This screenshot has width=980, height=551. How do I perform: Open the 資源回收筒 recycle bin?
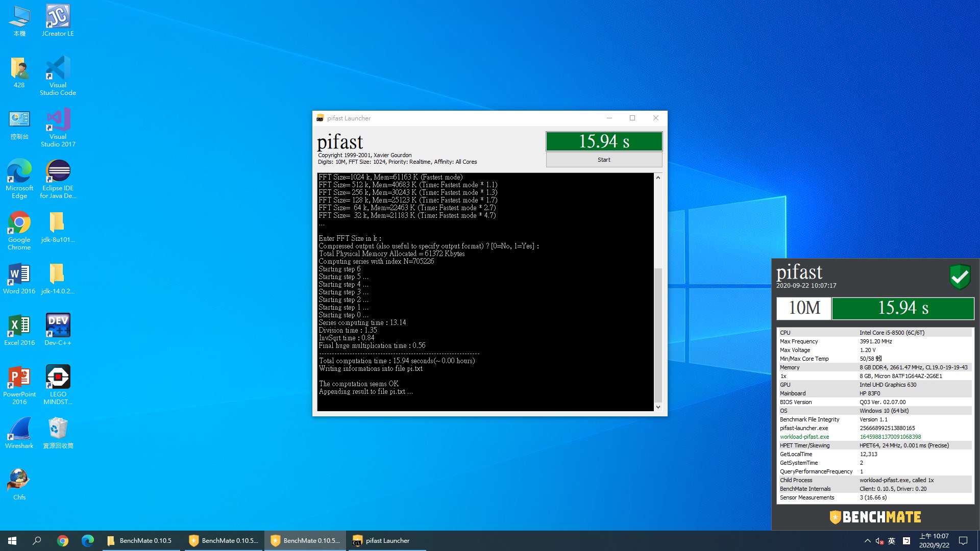click(58, 433)
